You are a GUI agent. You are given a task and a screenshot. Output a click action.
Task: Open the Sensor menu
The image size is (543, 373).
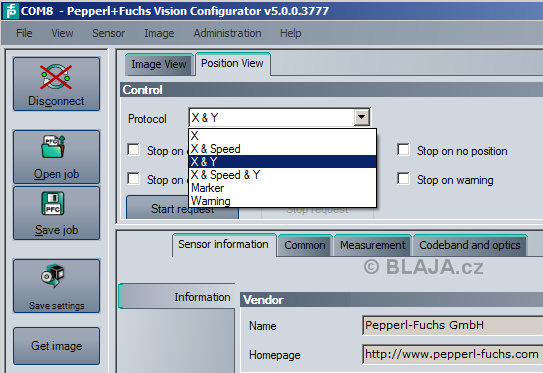(x=108, y=33)
